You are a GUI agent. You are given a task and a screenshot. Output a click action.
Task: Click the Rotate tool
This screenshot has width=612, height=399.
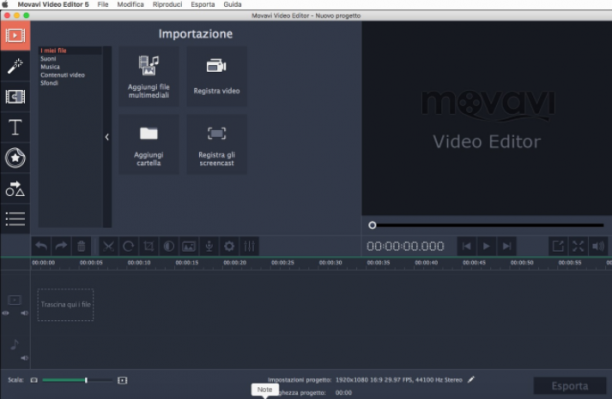pyautogui.click(x=128, y=246)
